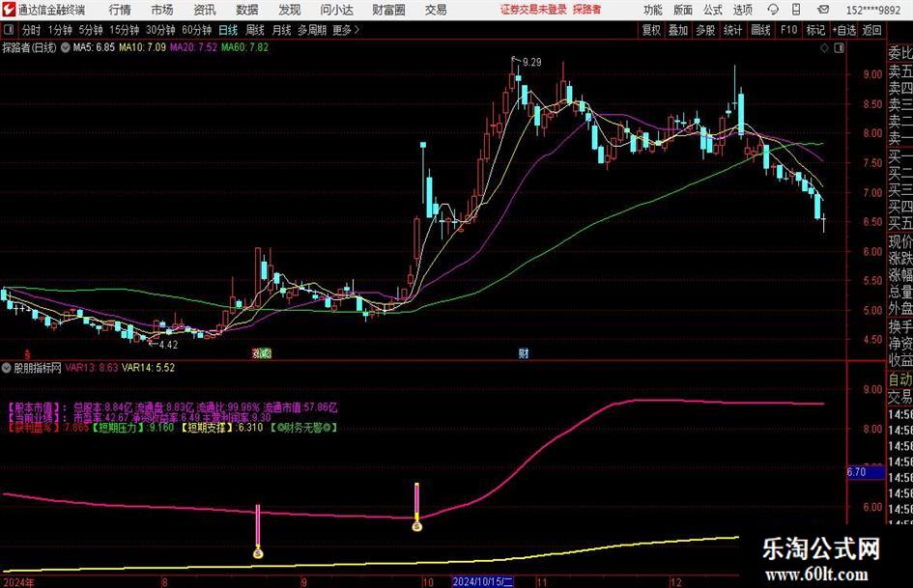
Task: Open the 资讯 menu
Action: coord(205,10)
